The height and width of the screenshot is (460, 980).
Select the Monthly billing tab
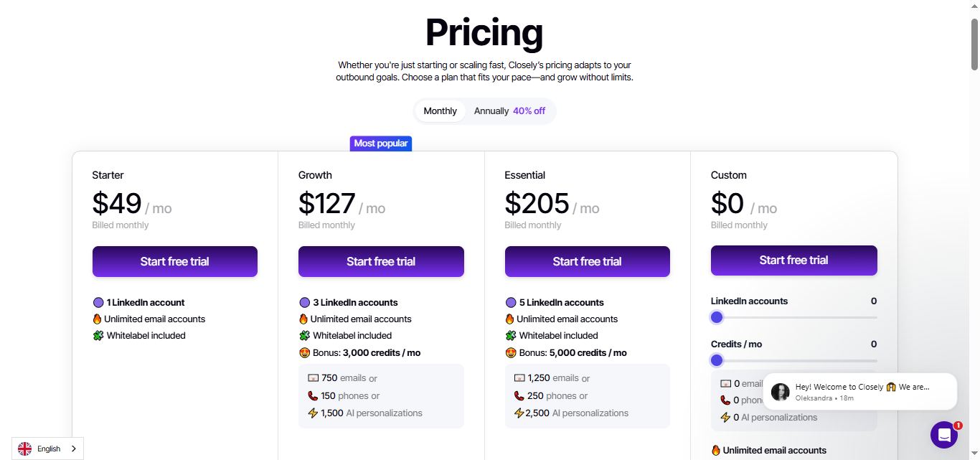point(439,111)
